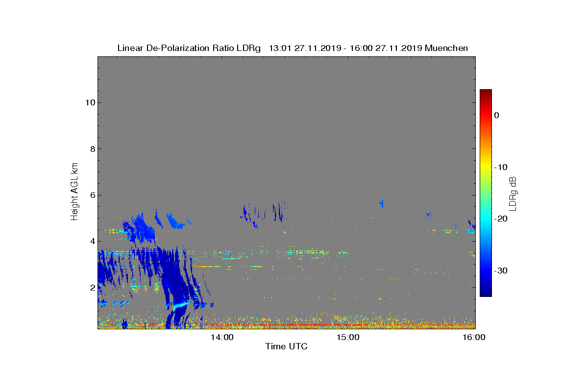Click the "Height AGL km" axis label

[74, 192]
